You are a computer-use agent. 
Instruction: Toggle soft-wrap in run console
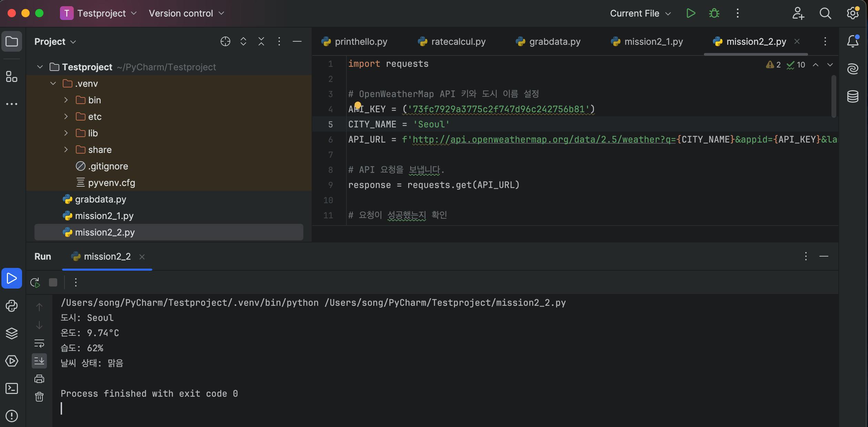[x=39, y=343]
